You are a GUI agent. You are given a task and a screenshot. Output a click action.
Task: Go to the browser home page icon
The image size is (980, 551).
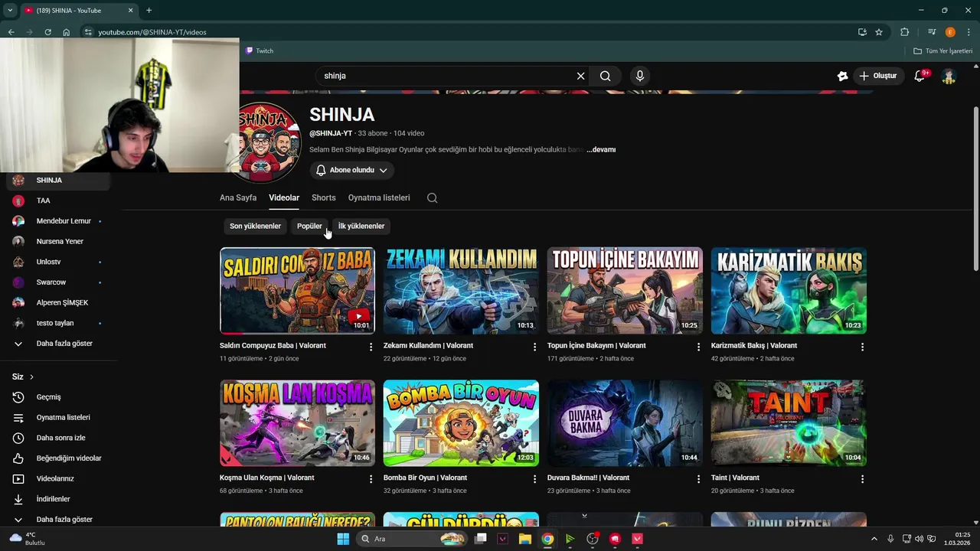(x=67, y=32)
